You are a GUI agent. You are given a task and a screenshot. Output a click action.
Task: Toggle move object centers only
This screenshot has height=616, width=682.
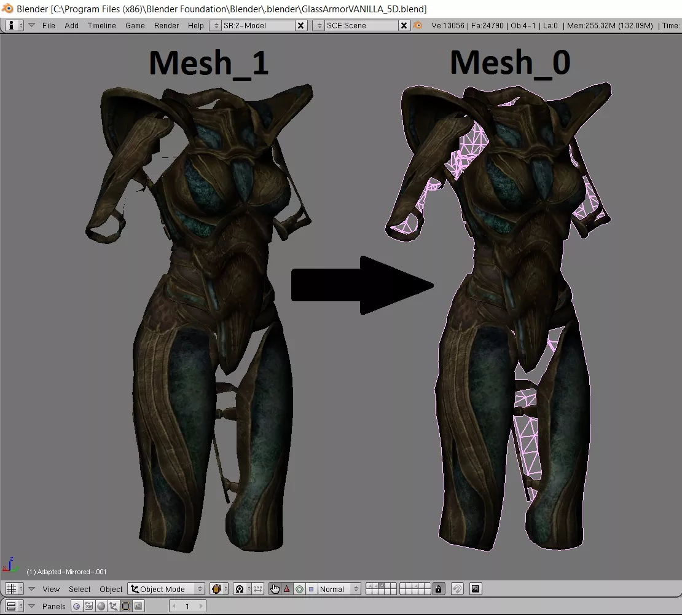point(257,589)
